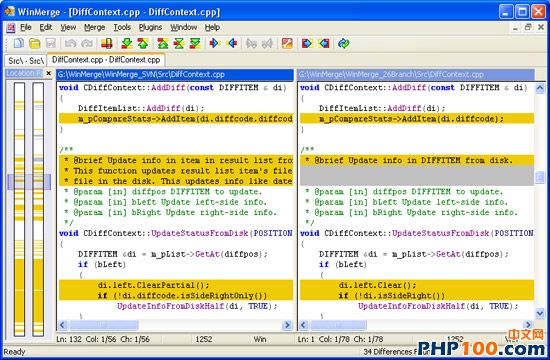The height and width of the screenshot is (360, 550).
Task: Click the left pane 'Win' status indicator
Action: pos(260,339)
